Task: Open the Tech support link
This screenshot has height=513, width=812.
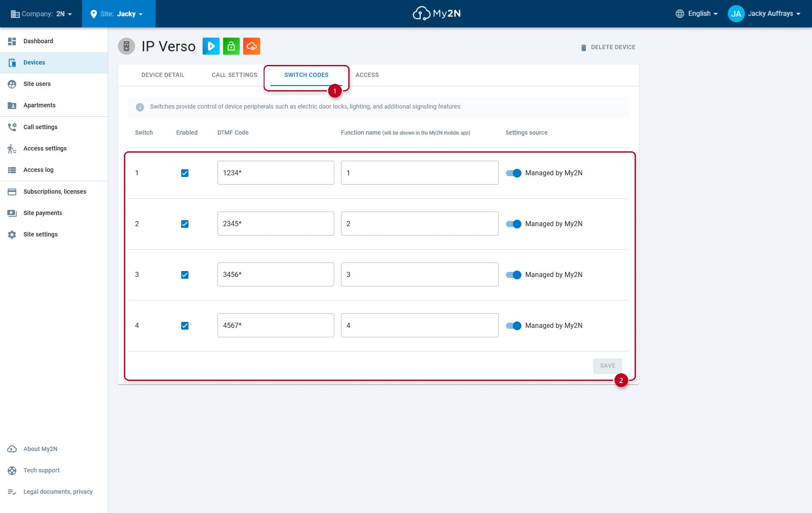Action: pyautogui.click(x=54, y=470)
